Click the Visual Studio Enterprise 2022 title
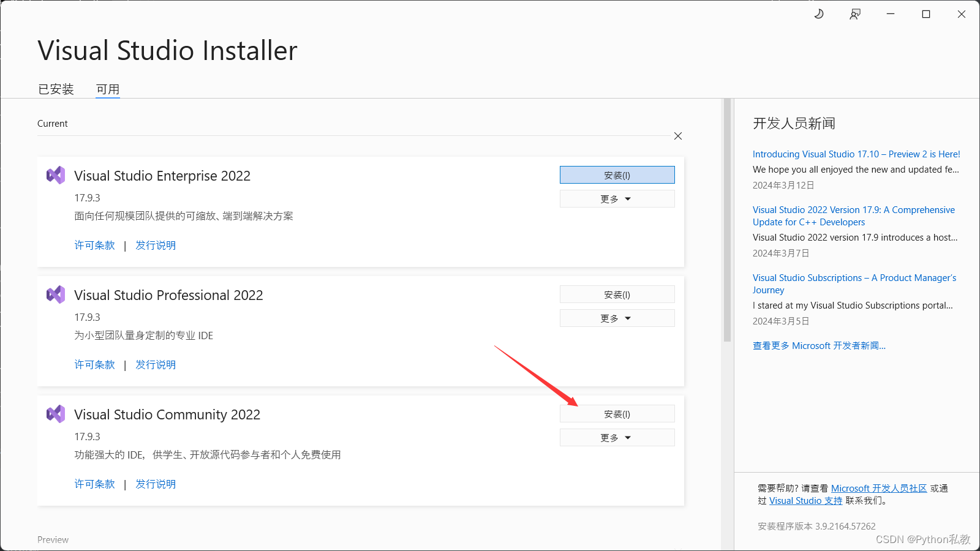Image resolution: width=980 pixels, height=551 pixels. tap(162, 176)
